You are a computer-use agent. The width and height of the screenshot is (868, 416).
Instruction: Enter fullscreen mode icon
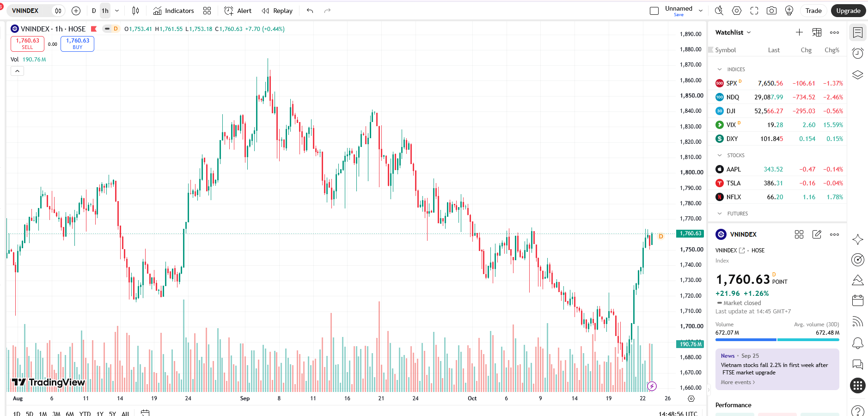tap(754, 11)
